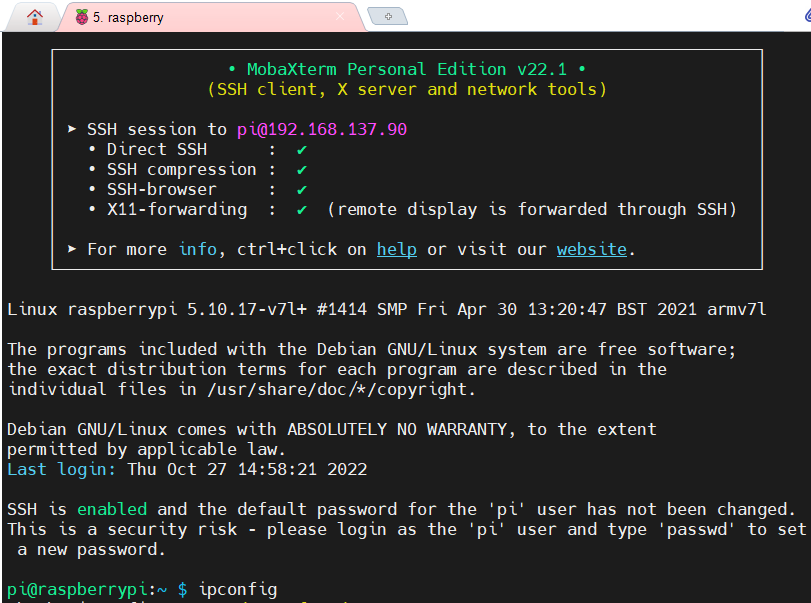The image size is (811, 603).
Task: Click the 'Linux raspberrypi 5.10.17-v7l+' kernel line
Action: [x=386, y=309]
